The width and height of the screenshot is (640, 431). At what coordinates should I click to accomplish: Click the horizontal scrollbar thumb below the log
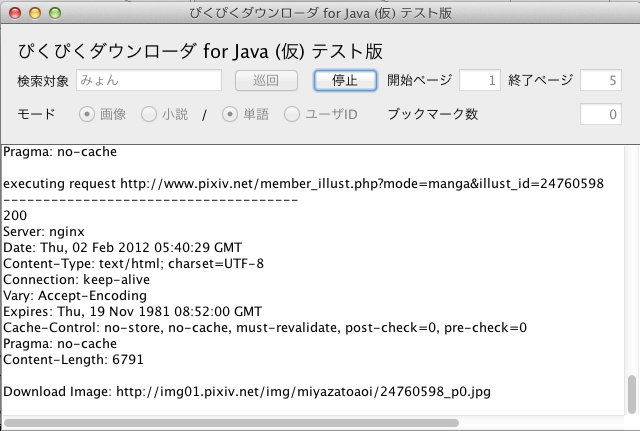[231, 423]
